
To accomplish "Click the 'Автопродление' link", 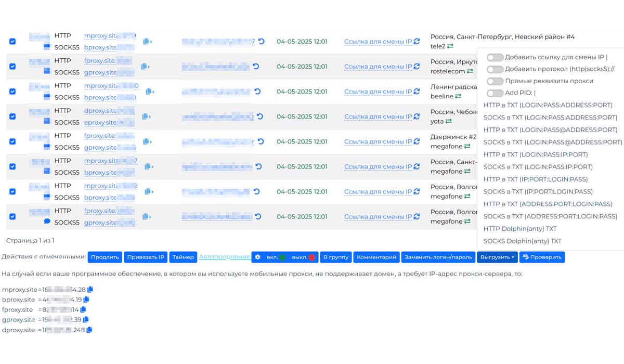I will [225, 257].
